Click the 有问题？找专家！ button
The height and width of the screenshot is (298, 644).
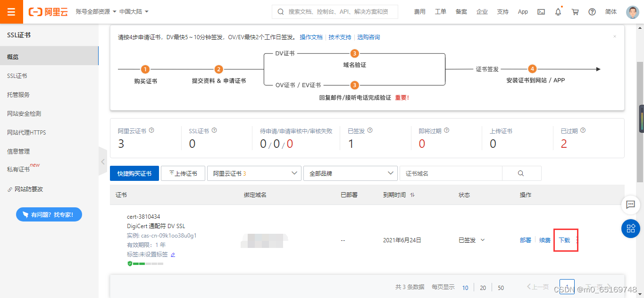pos(49,214)
